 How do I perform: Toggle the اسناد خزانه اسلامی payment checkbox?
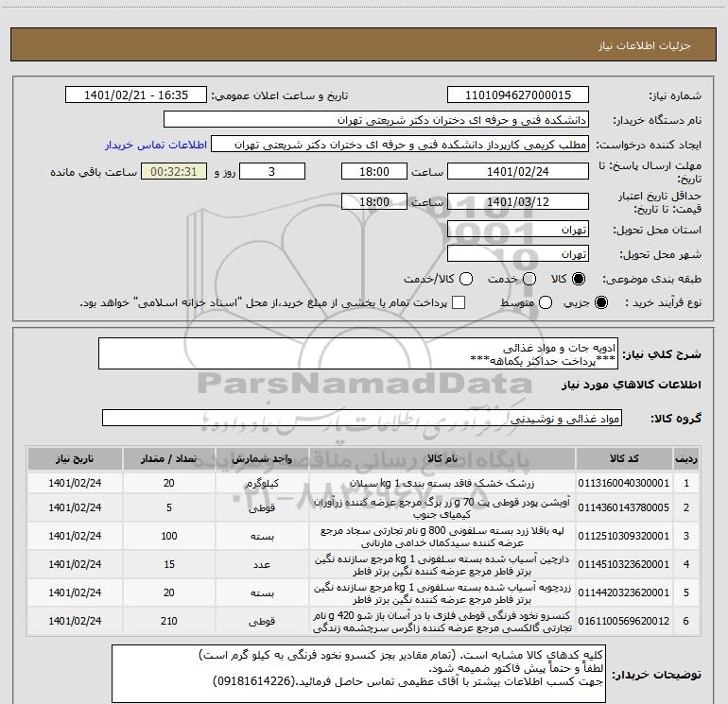coord(459,303)
